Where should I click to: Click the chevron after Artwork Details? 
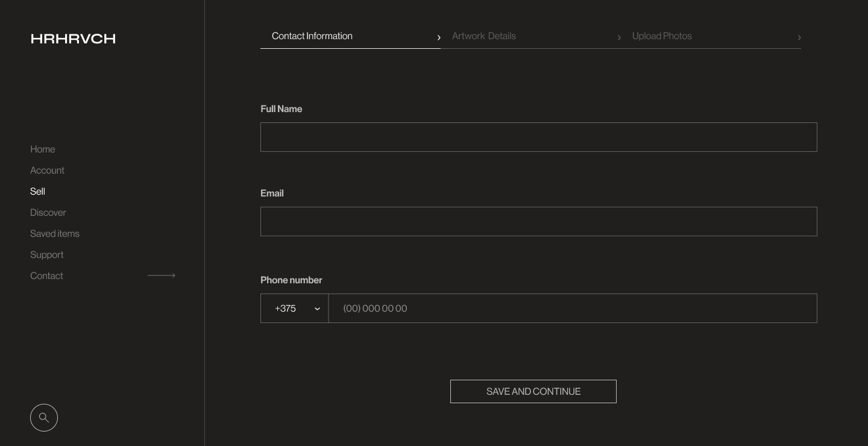[x=619, y=37]
